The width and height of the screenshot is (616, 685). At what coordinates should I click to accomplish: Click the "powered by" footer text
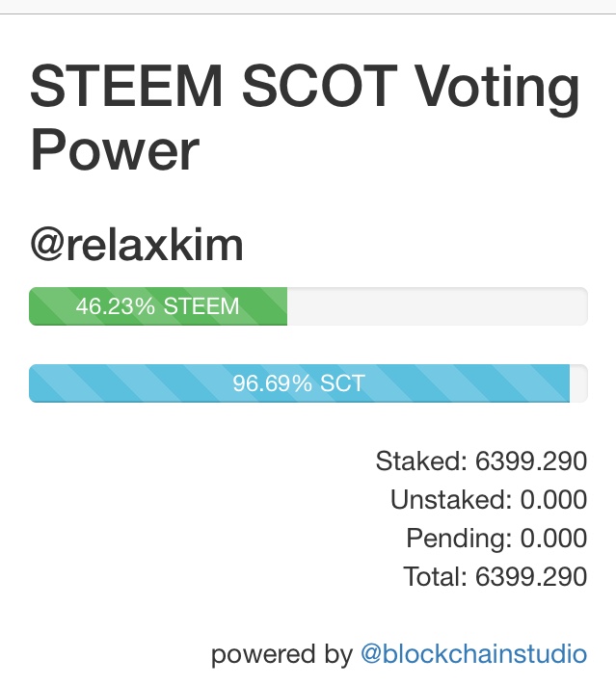pos(281,655)
